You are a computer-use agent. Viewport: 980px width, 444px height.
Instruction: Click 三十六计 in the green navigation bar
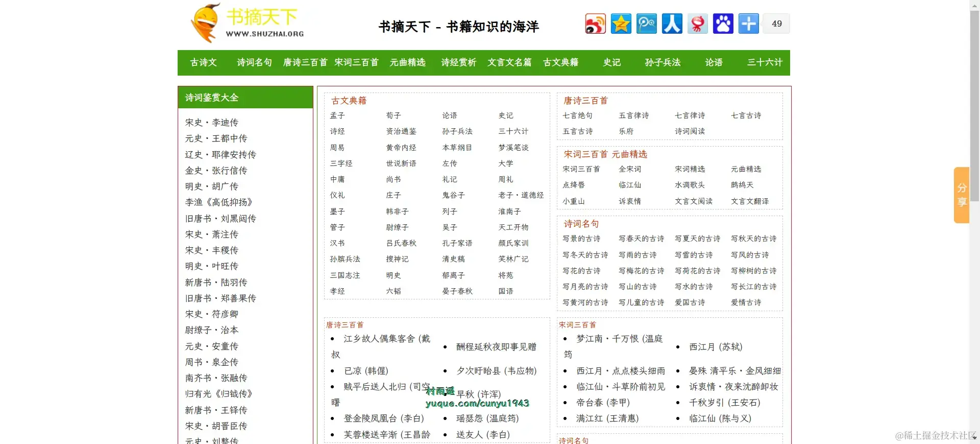[765, 62]
